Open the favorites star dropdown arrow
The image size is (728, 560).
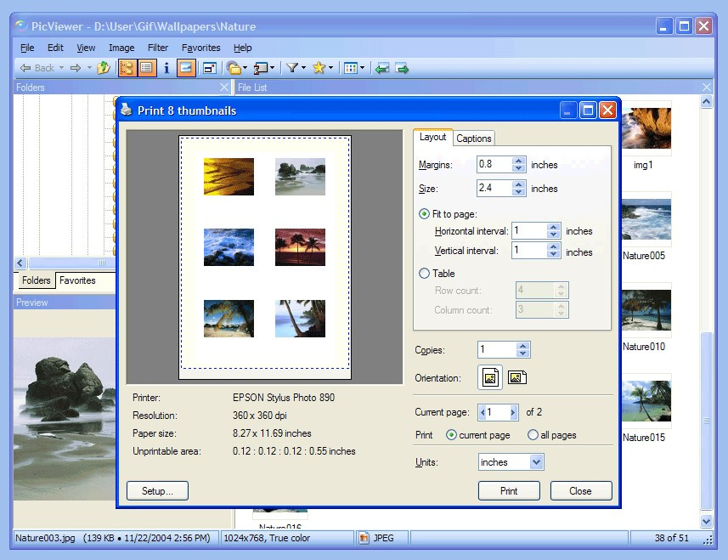click(x=330, y=68)
